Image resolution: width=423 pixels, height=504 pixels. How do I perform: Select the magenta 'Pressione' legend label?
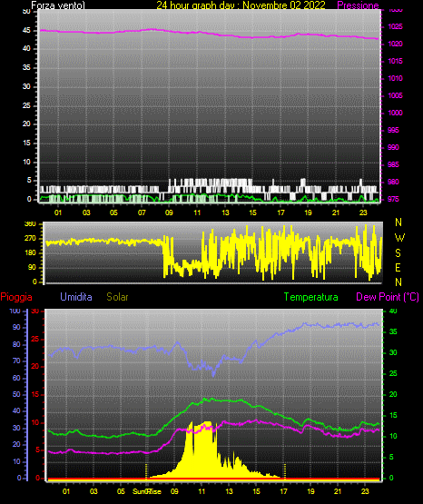point(358,5)
